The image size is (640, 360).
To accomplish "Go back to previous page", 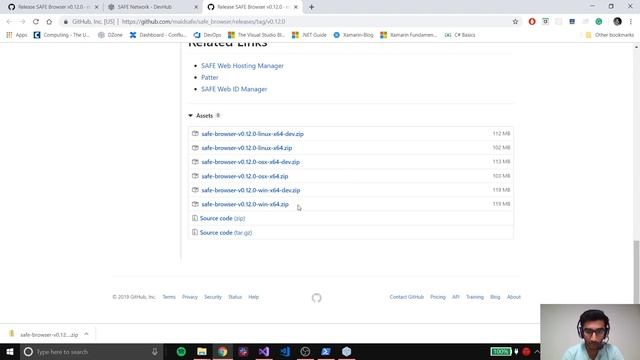I will (9, 22).
